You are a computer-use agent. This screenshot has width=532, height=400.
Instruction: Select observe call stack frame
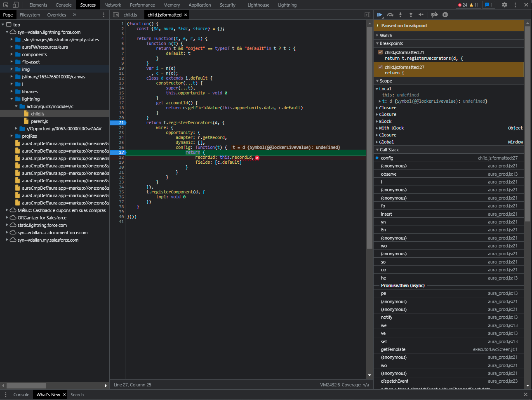[x=449, y=174]
